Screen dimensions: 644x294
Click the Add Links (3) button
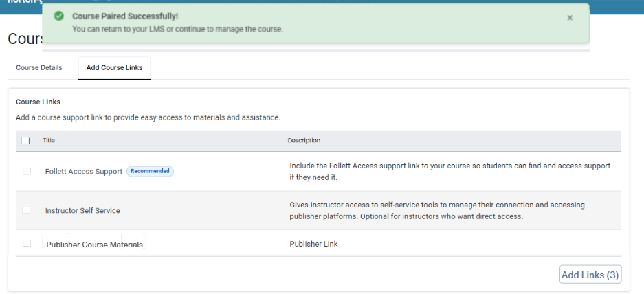click(x=590, y=275)
